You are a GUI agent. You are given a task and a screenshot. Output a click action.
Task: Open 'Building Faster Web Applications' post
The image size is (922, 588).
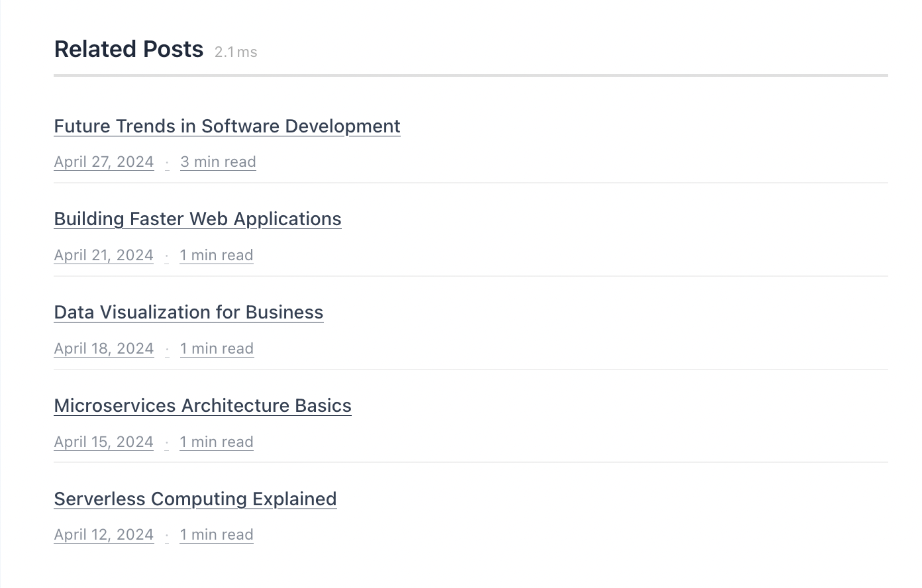click(197, 219)
